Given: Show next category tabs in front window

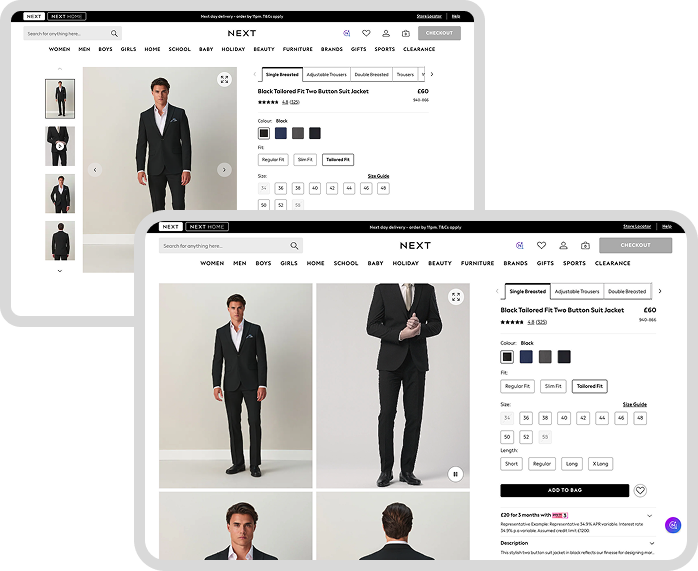Looking at the screenshot, I should pos(660,291).
